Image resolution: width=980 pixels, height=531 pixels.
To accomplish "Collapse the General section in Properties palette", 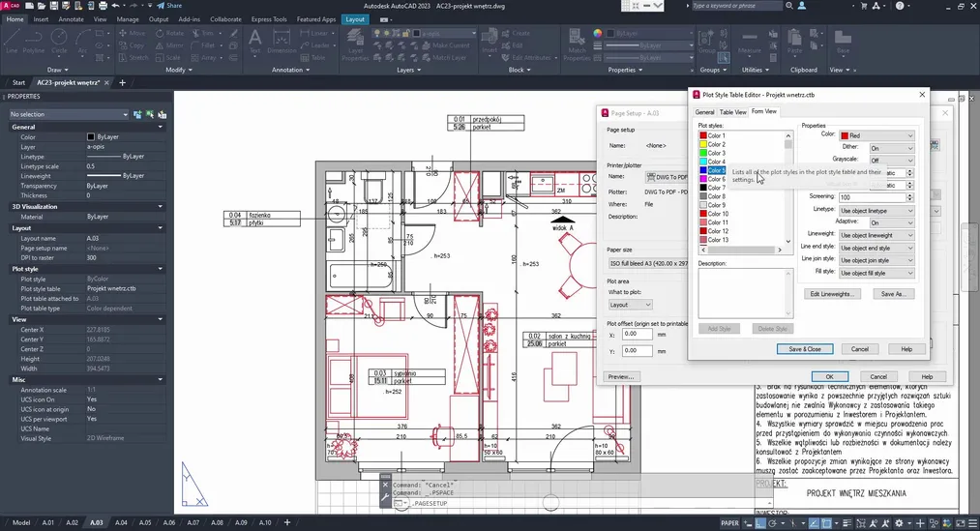I will point(161,127).
